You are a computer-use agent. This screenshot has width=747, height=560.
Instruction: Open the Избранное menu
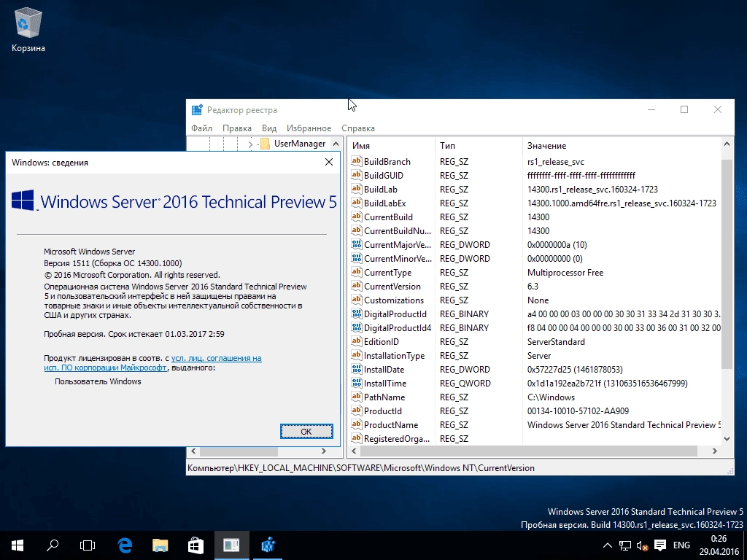309,128
